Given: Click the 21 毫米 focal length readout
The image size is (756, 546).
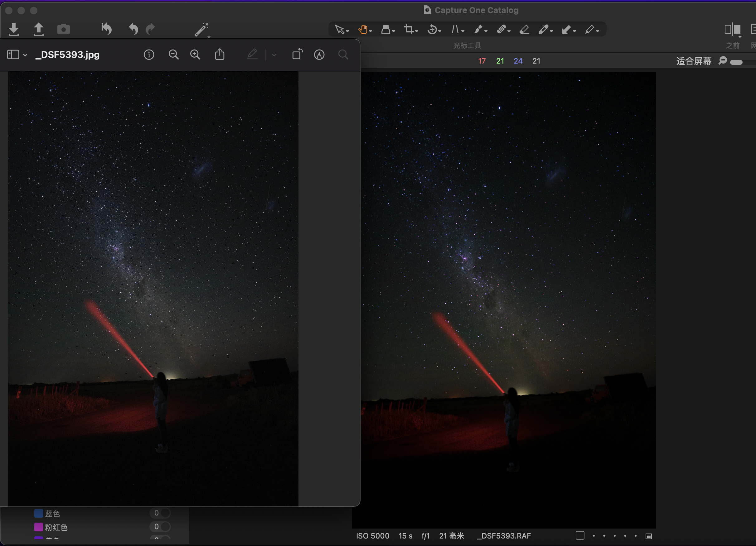Looking at the screenshot, I should click(452, 536).
